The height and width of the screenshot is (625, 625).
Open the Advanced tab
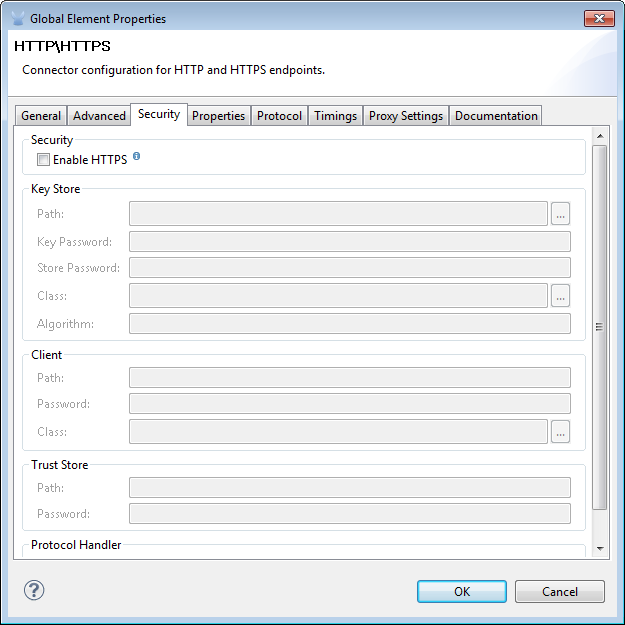click(99, 116)
